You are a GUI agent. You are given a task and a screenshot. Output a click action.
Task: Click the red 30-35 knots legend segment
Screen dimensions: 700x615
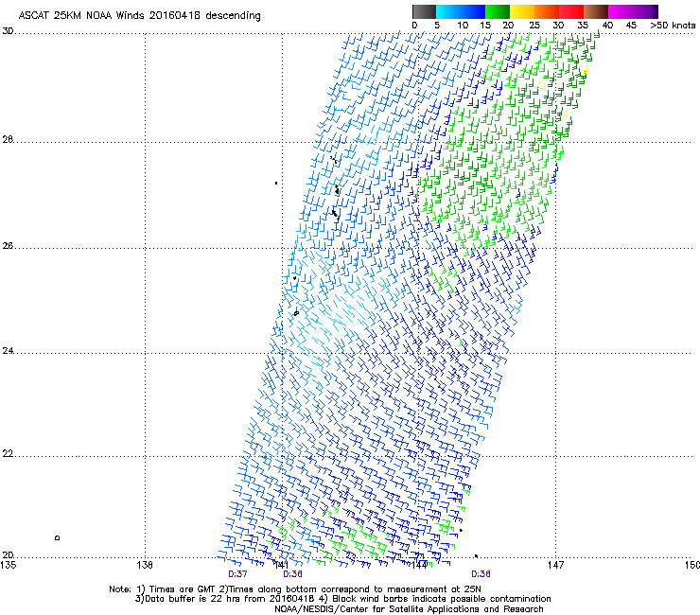571,11
